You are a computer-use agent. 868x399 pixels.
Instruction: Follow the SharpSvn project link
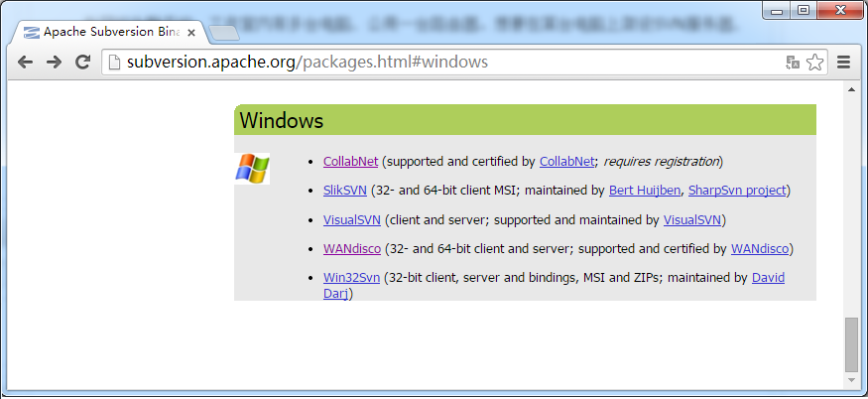[737, 191]
